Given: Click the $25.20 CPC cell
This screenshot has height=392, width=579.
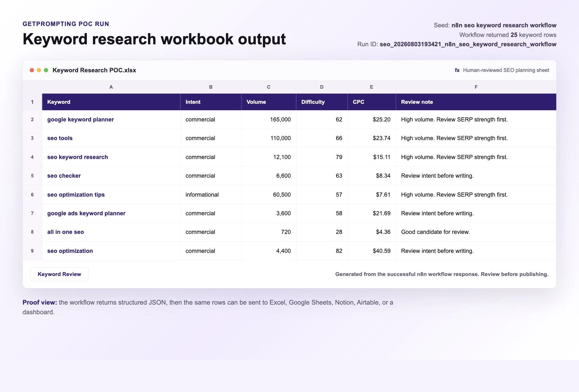Looking at the screenshot, I should click(x=372, y=120).
